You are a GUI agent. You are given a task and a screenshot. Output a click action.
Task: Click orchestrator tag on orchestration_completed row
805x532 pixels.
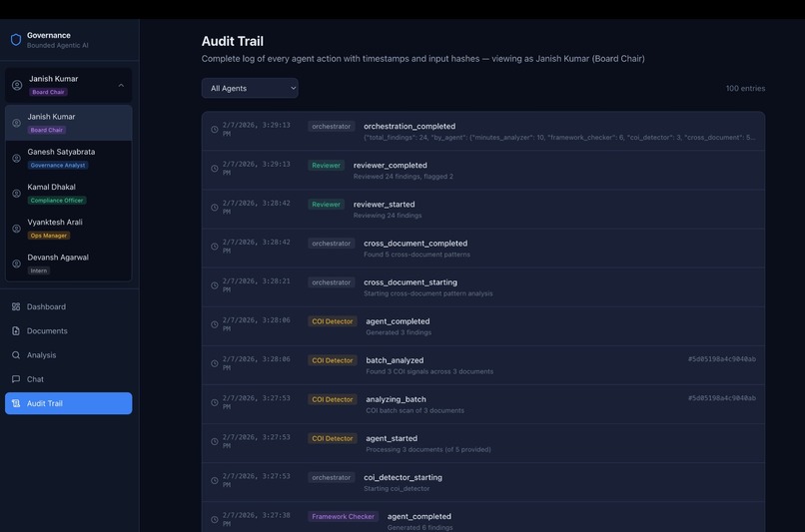click(x=332, y=126)
